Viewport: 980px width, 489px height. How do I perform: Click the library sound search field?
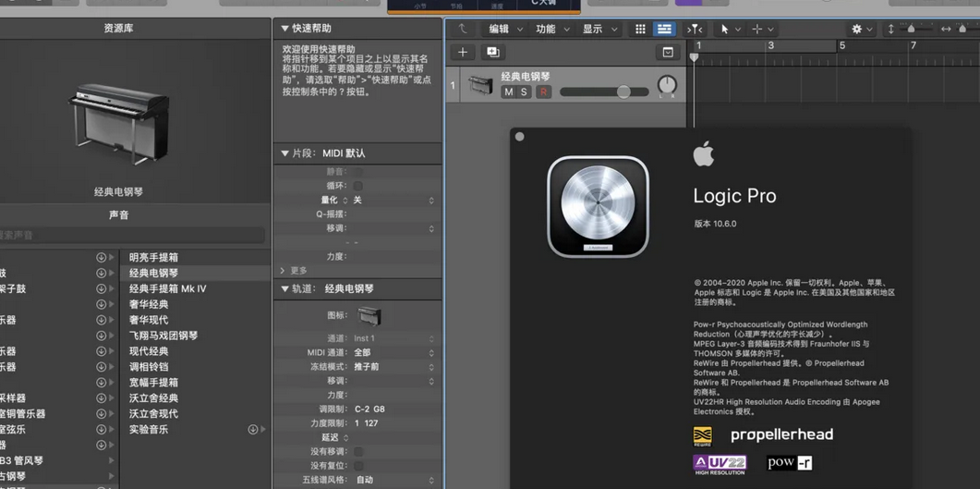coord(132,235)
